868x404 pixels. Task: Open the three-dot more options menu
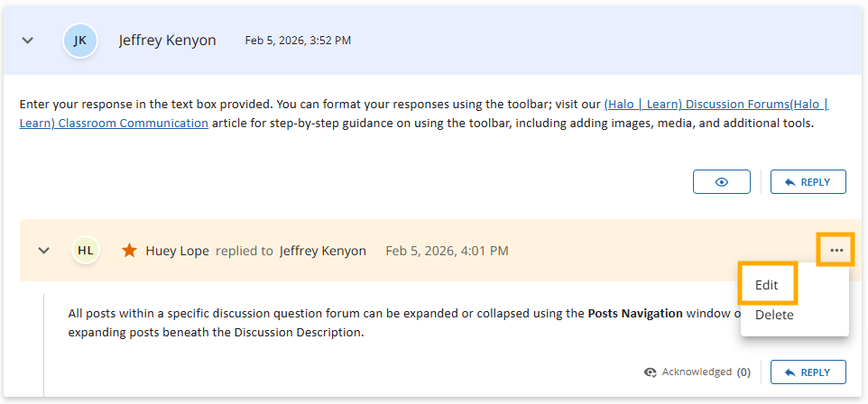coord(836,250)
